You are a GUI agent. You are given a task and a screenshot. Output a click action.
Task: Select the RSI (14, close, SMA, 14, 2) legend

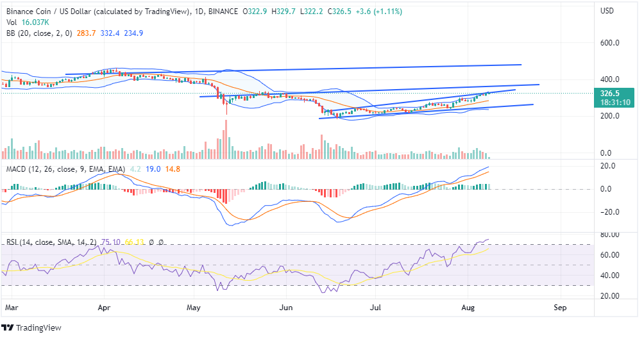click(51, 242)
